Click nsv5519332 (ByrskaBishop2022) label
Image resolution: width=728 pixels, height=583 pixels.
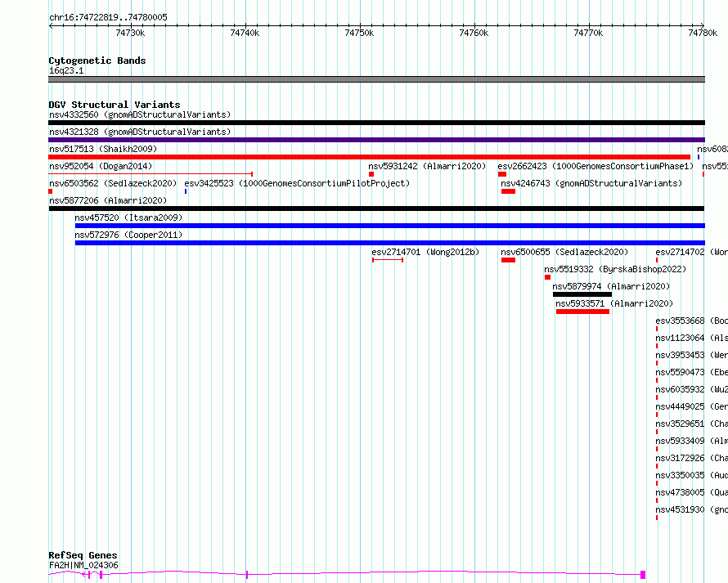[615, 269]
